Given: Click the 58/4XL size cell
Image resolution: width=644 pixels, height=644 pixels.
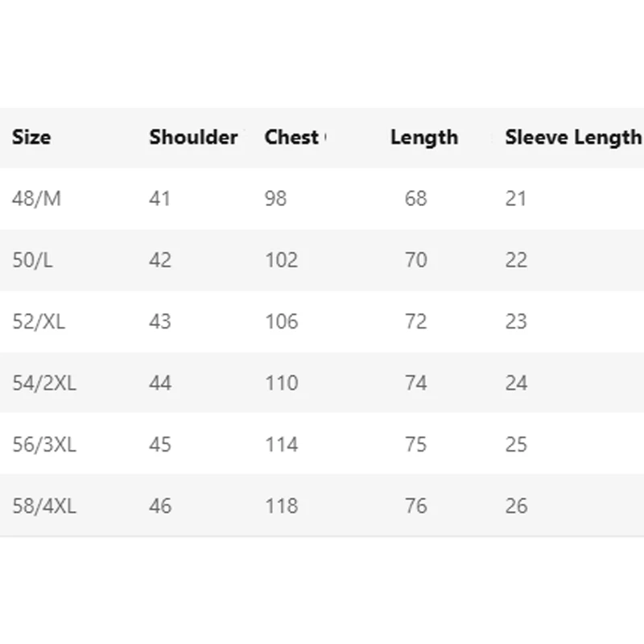Looking at the screenshot, I should (44, 506).
